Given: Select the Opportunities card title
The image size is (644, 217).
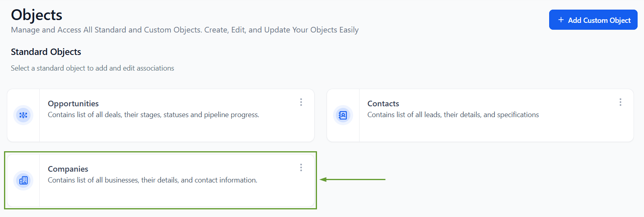Looking at the screenshot, I should [73, 103].
